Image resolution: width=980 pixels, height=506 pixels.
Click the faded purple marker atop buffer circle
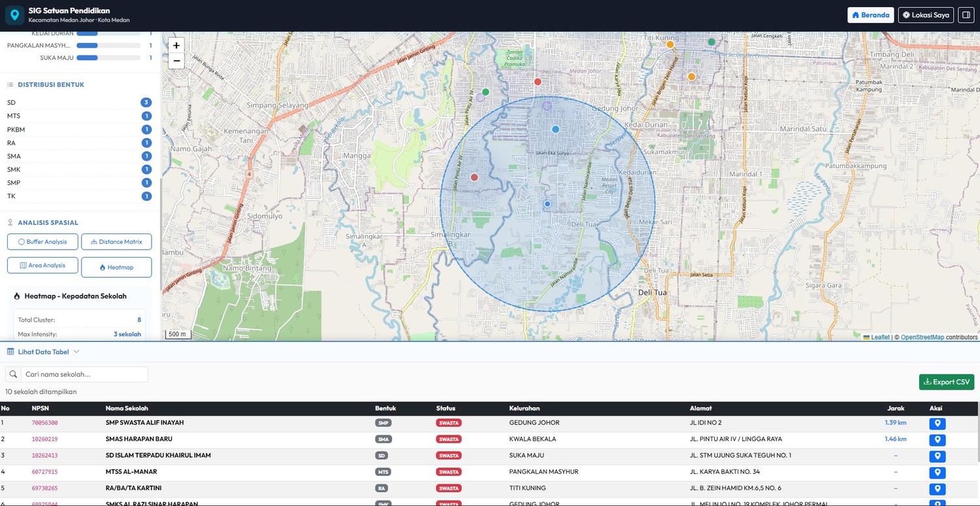coord(547,105)
